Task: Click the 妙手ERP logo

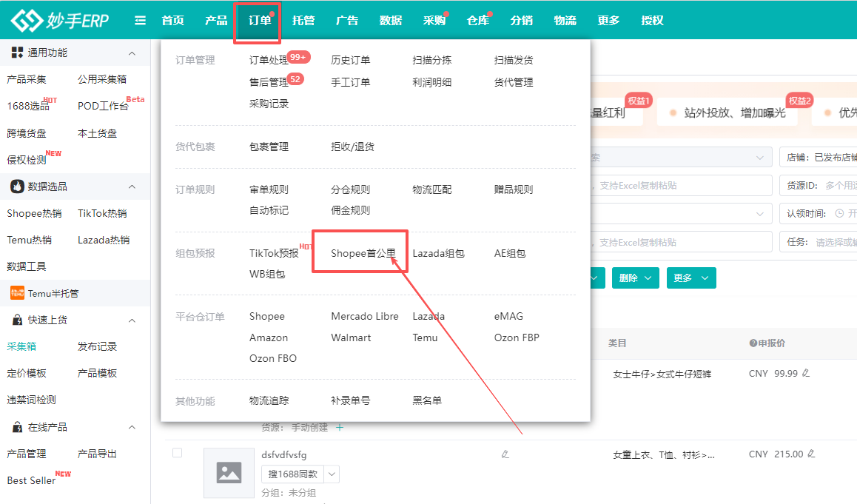Action: pyautogui.click(x=59, y=20)
